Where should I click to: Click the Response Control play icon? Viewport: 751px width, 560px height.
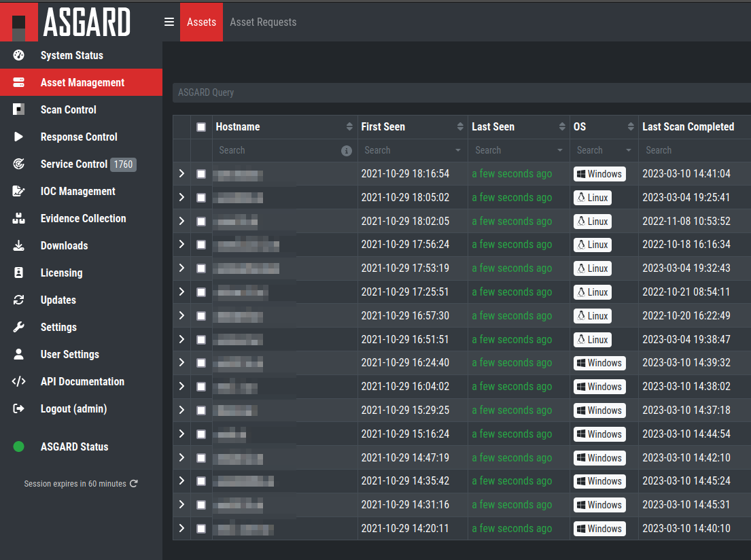click(x=18, y=137)
